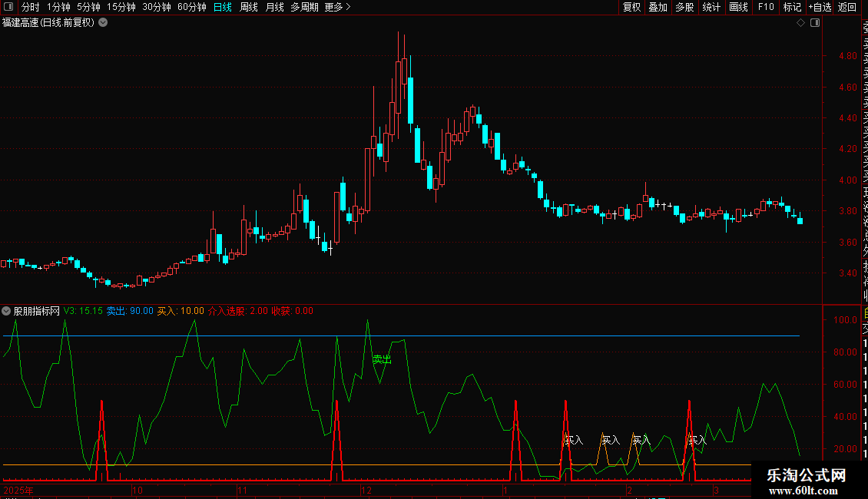Image resolution: width=868 pixels, height=499 pixels.
Task: Select the 30分钟 period tab
Action: tap(157, 7)
